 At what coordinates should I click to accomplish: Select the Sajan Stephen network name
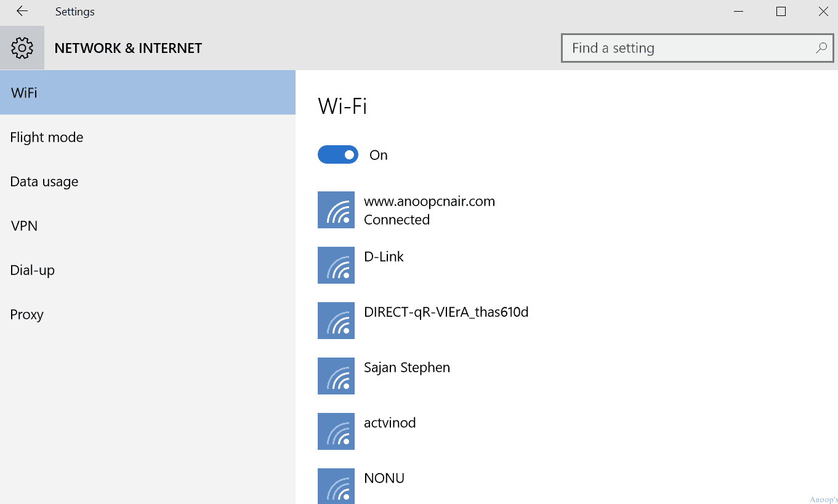(407, 368)
